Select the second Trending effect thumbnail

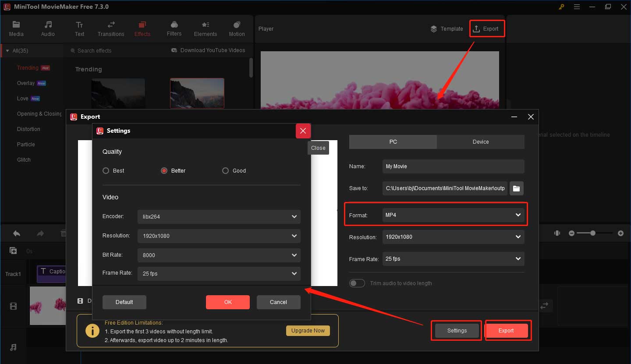(x=197, y=93)
